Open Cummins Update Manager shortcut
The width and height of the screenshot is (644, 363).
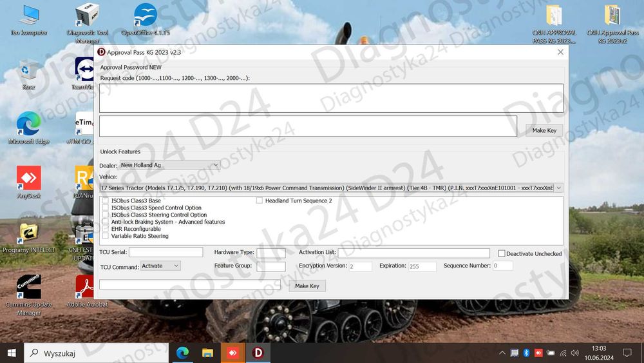pos(29,295)
